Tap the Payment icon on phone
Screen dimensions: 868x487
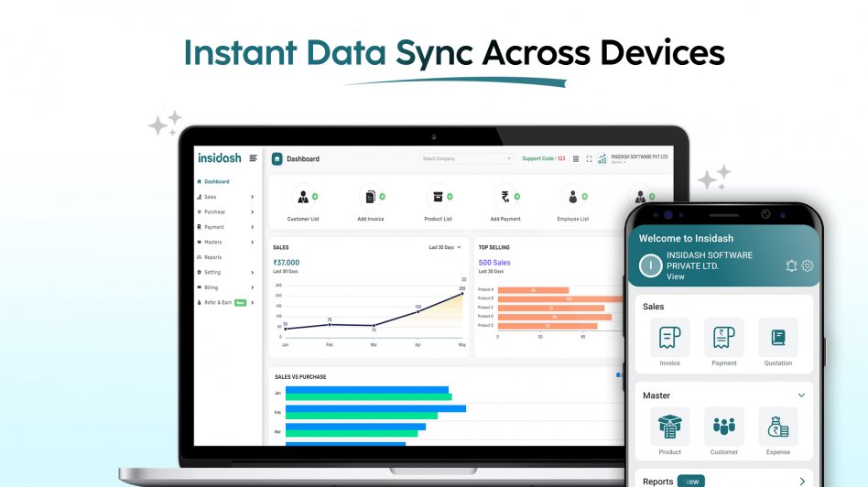[x=724, y=338]
